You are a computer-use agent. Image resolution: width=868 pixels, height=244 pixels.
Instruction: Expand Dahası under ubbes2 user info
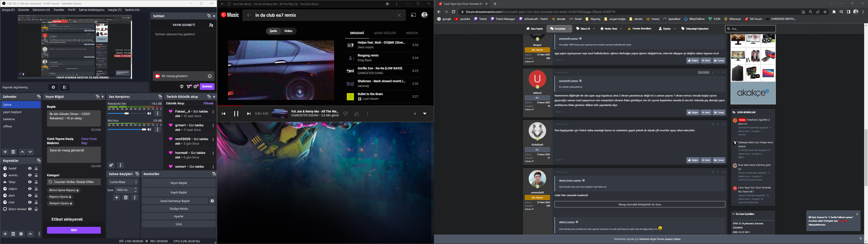[x=529, y=110]
